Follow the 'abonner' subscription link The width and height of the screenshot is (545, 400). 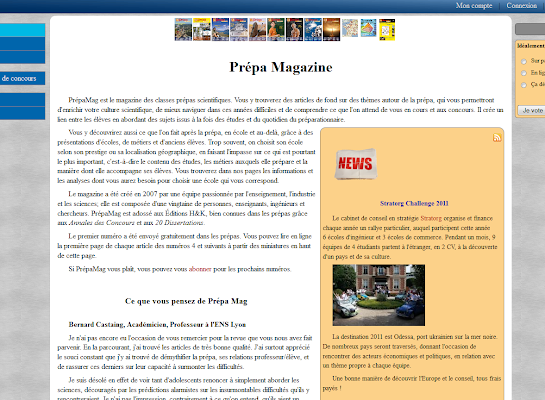click(x=200, y=269)
